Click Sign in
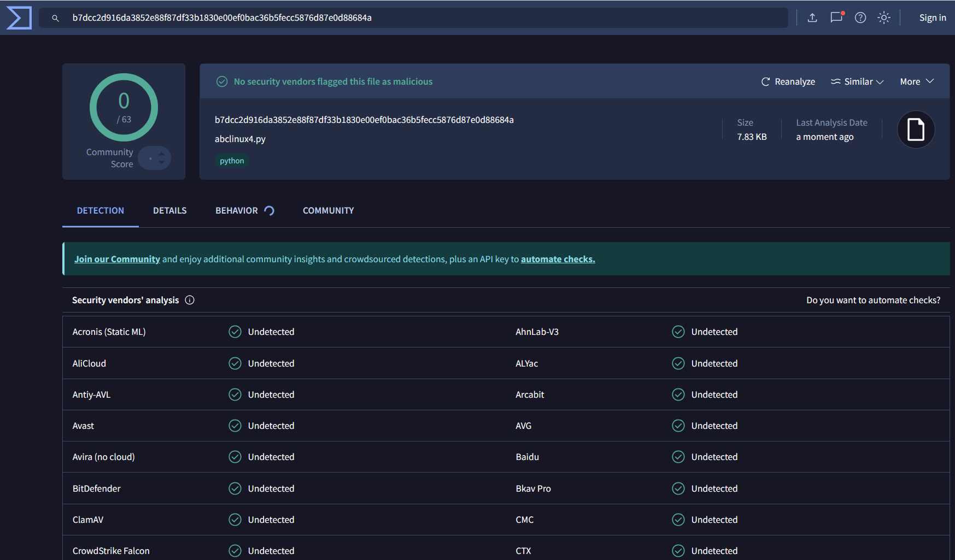Image resolution: width=955 pixels, height=560 pixels. (933, 17)
